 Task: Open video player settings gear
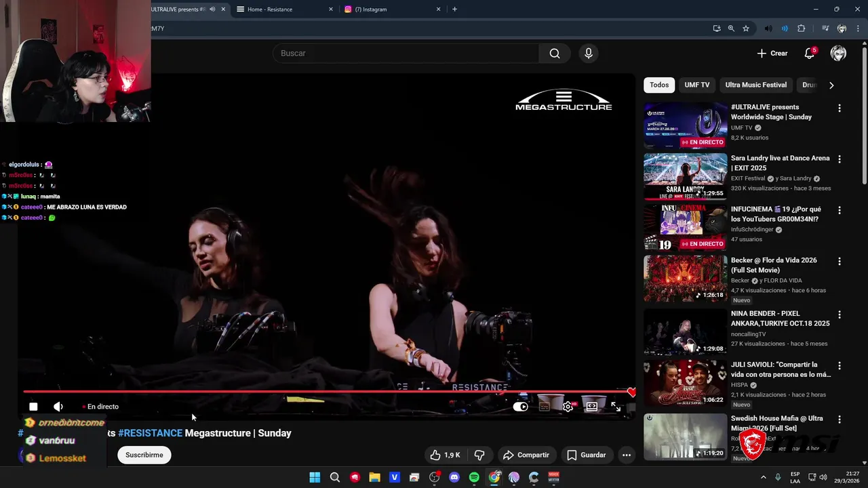568,407
